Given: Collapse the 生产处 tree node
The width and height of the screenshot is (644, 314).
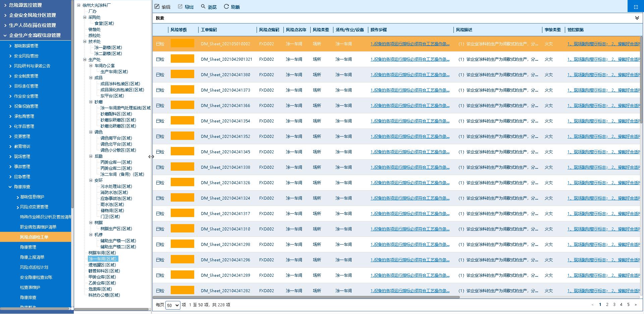Looking at the screenshot, I should [85, 60].
